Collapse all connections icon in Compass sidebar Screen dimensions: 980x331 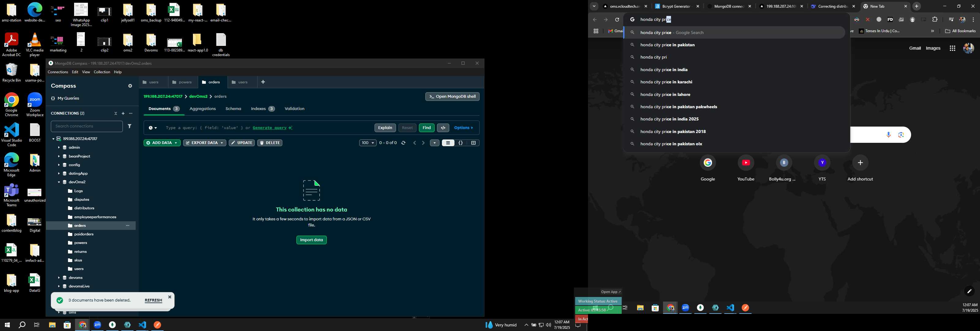116,113
